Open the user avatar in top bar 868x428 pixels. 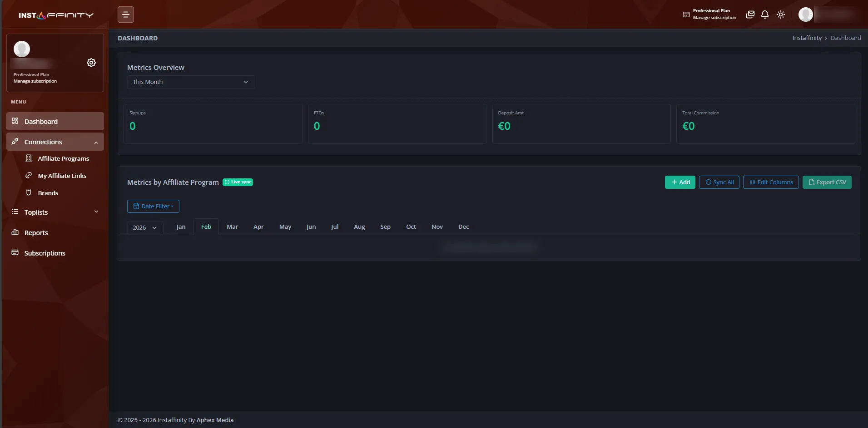click(x=805, y=15)
